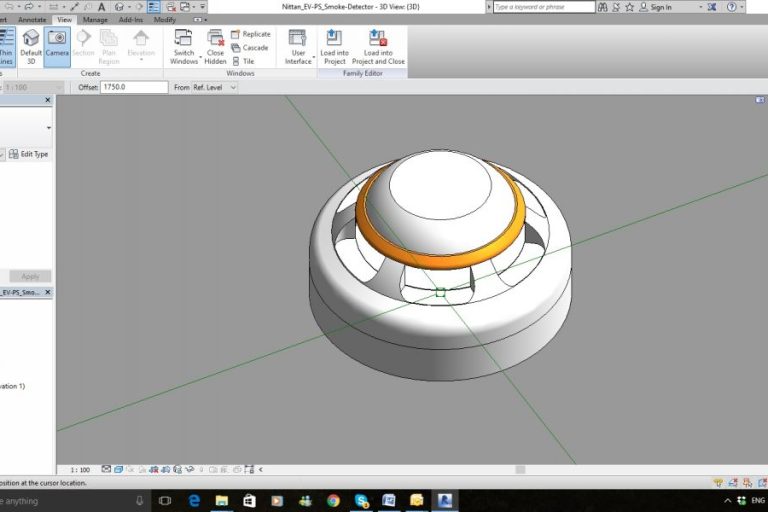Open Google Chrome from the taskbar
This screenshot has height=512, width=768.
click(332, 500)
